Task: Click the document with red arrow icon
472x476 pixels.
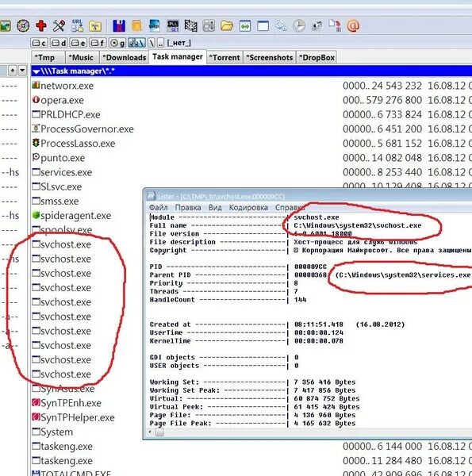Action: pyautogui.click(x=335, y=26)
